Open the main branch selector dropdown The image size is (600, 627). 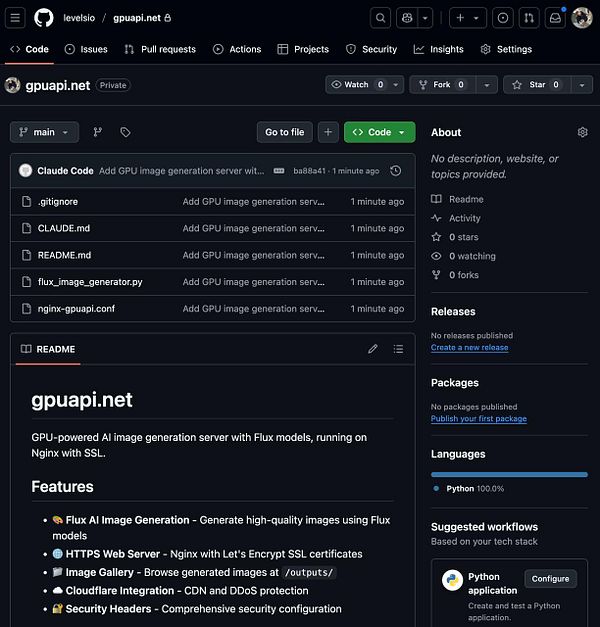point(44,132)
